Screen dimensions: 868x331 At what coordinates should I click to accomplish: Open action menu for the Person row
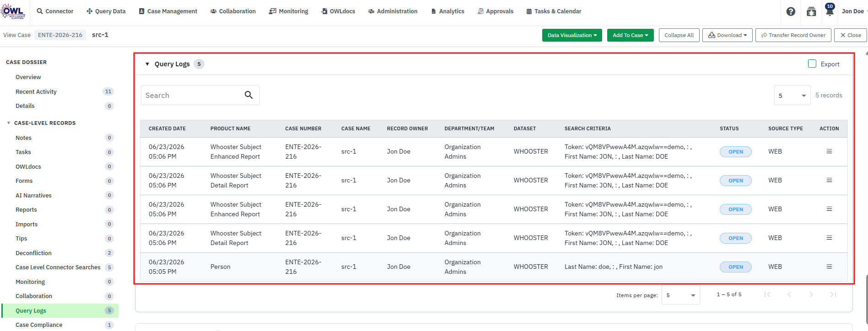click(829, 267)
